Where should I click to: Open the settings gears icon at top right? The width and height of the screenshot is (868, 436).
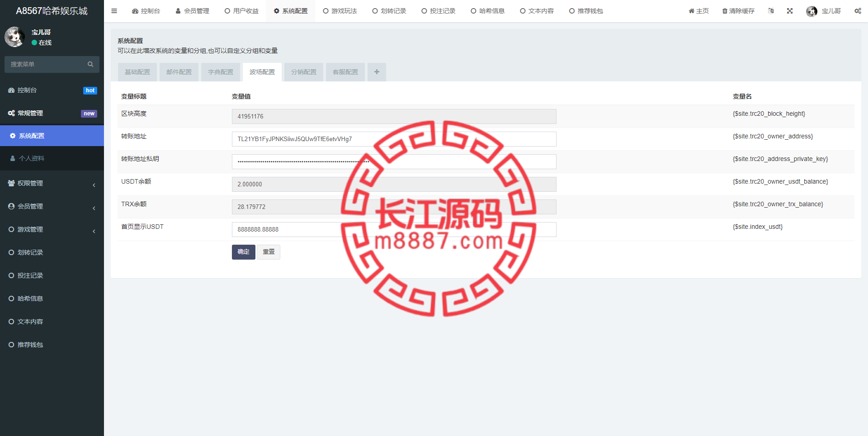pyautogui.click(x=858, y=11)
